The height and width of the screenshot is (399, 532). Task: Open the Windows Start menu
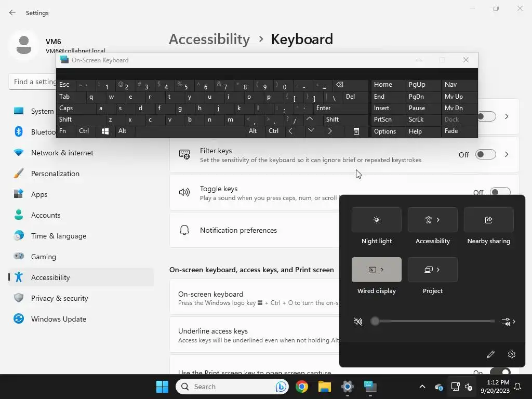pos(162,387)
